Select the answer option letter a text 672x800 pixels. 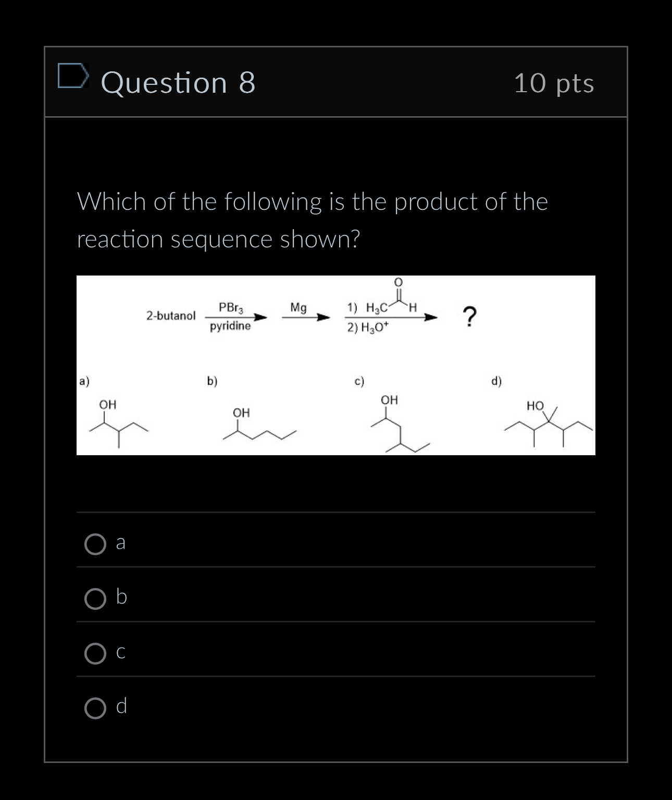click(120, 544)
